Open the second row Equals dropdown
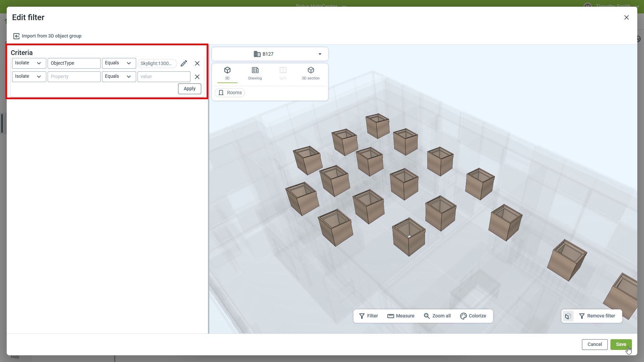This screenshot has width=644, height=362. (x=119, y=76)
